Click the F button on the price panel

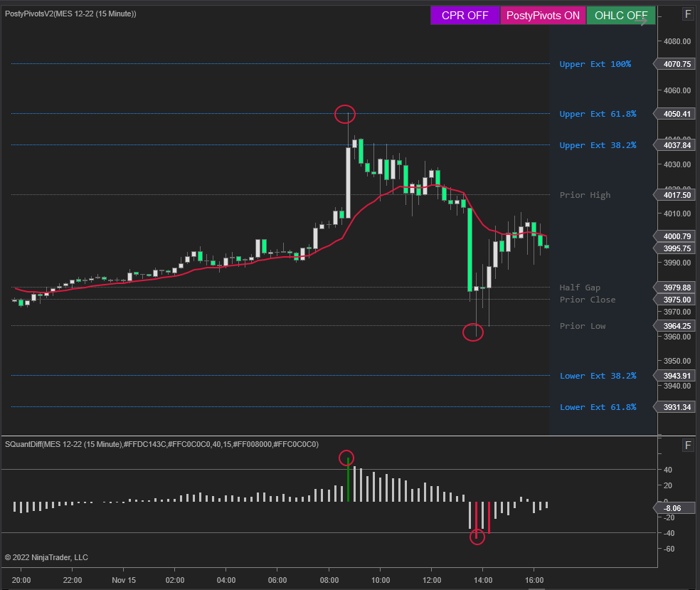click(x=688, y=14)
